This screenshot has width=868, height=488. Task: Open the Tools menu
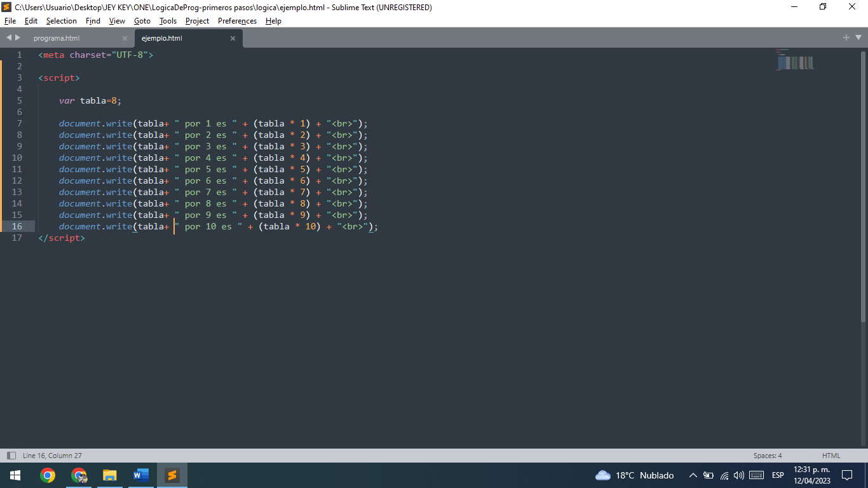pyautogui.click(x=168, y=21)
